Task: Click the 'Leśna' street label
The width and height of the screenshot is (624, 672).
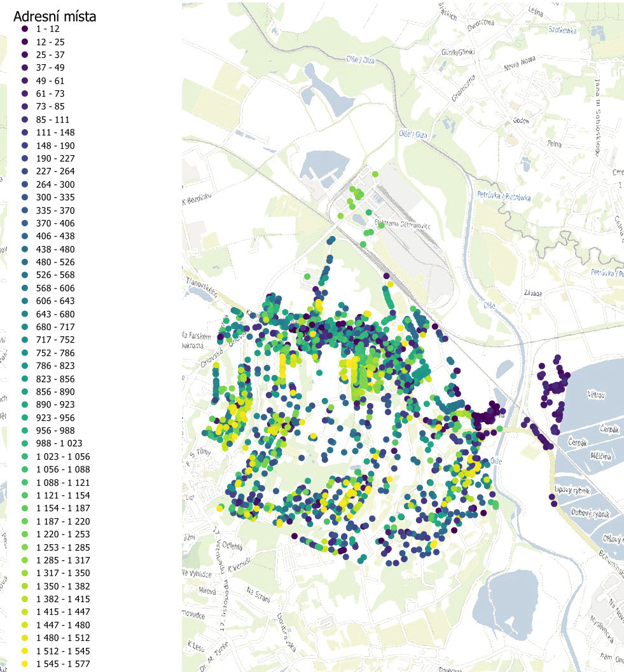Action: [536, 11]
